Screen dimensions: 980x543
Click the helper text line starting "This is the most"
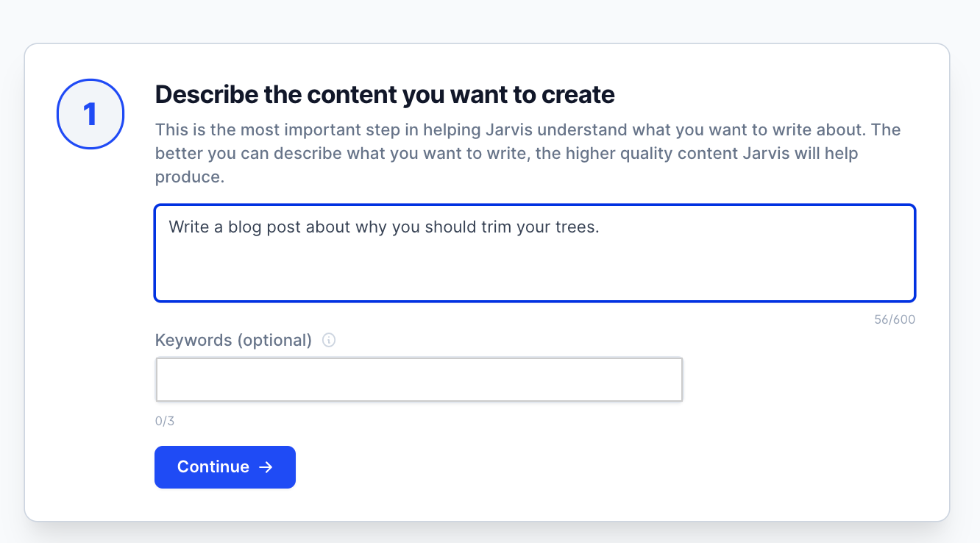(x=528, y=130)
